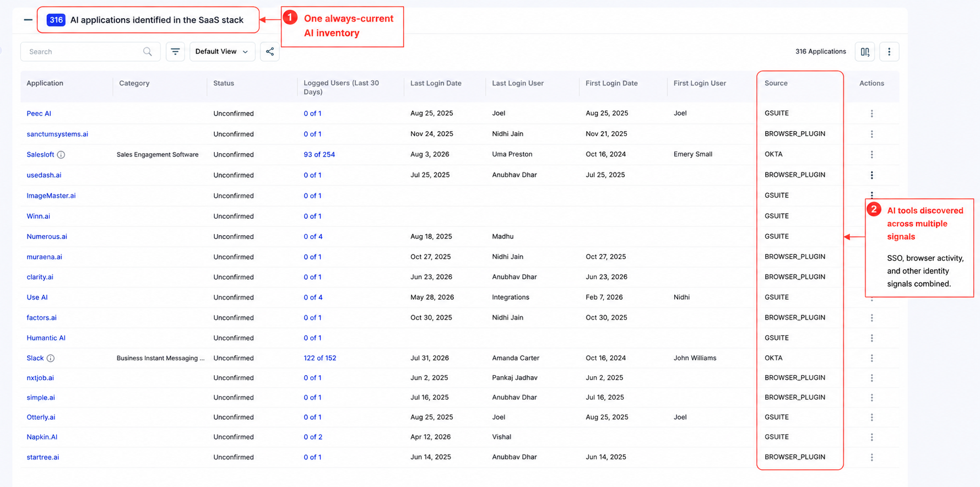Select Sales Engagement Software category cell
The width and height of the screenshot is (980, 487).
coord(158,155)
